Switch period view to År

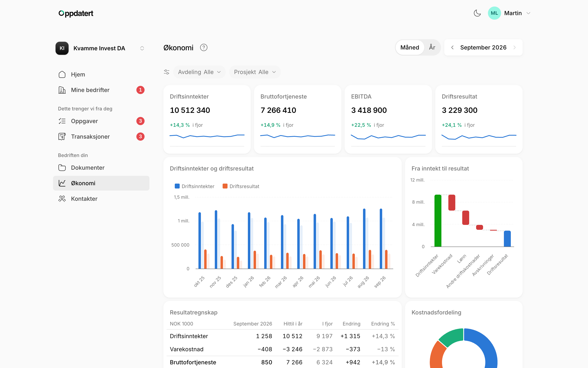coord(432,47)
